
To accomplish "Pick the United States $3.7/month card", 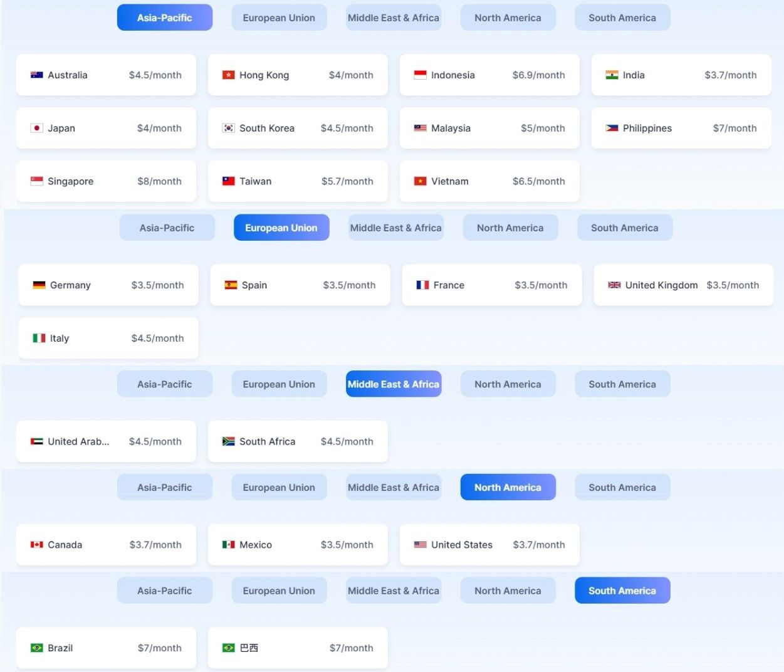I will coord(489,545).
